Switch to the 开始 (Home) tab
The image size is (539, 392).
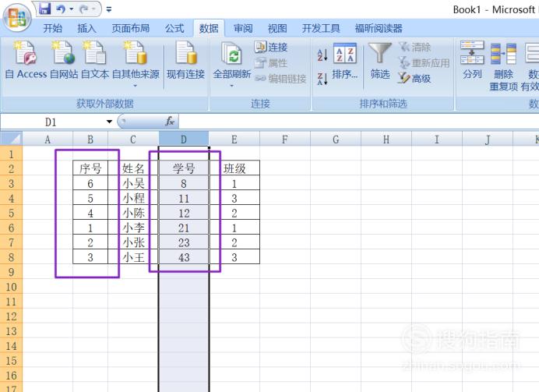(x=53, y=28)
